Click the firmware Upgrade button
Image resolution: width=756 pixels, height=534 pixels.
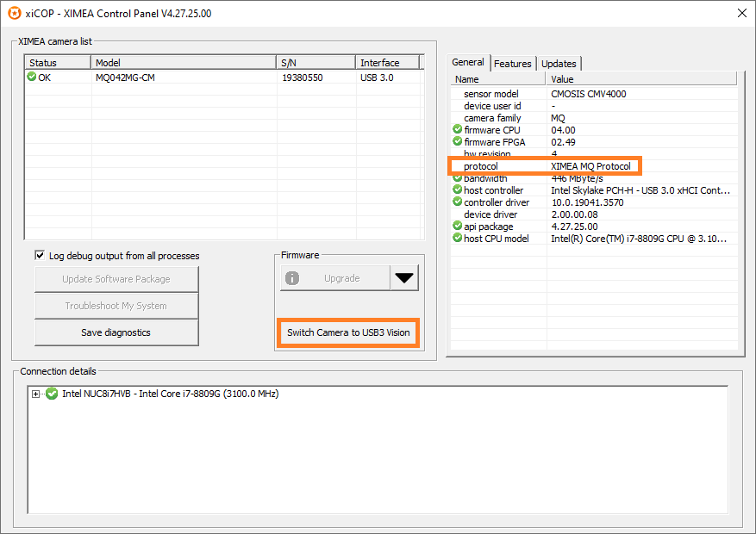coord(335,278)
